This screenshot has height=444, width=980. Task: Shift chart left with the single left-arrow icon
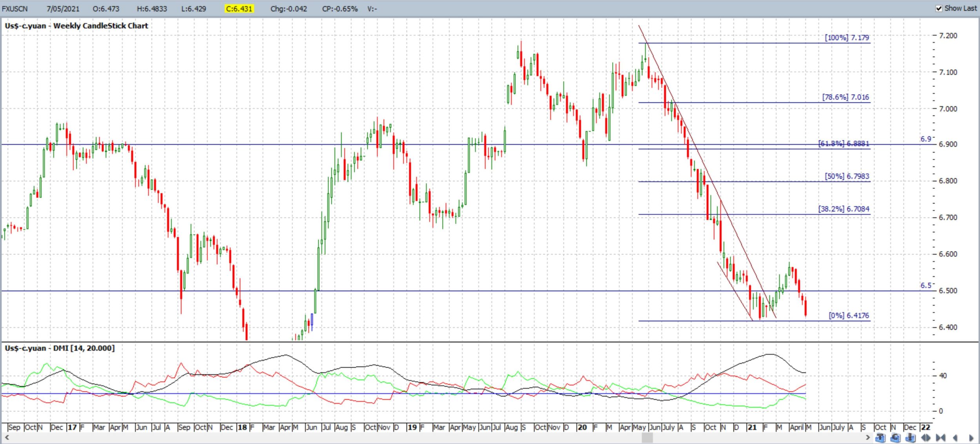[x=955, y=438]
